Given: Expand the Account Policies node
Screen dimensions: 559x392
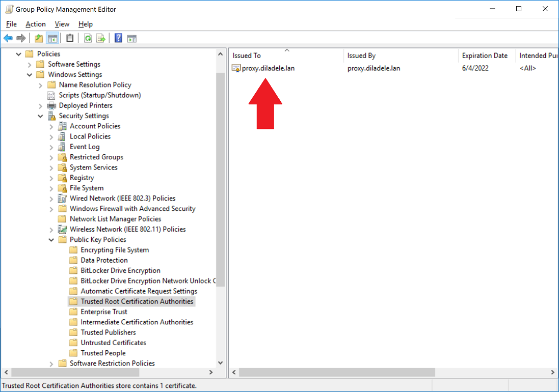Looking at the screenshot, I should 51,126.
